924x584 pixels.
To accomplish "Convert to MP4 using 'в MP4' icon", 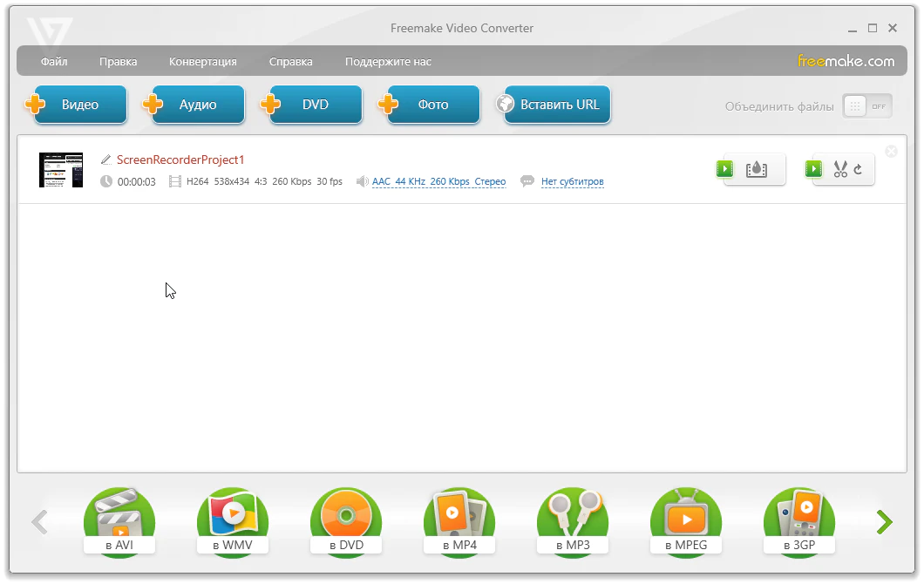I will pyautogui.click(x=459, y=521).
